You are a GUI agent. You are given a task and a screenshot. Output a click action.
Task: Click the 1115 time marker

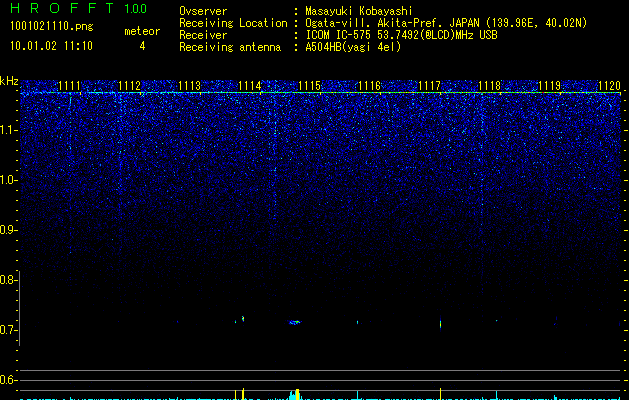310,85
